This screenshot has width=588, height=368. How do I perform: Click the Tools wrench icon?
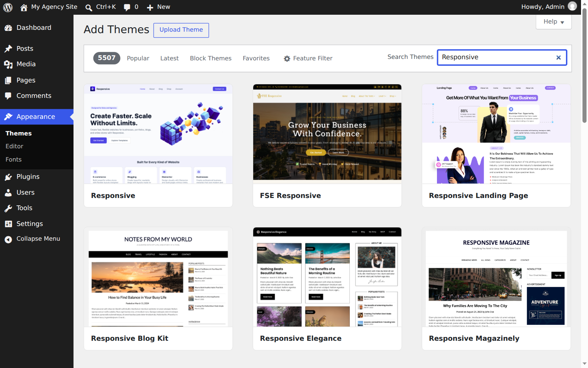(8, 208)
